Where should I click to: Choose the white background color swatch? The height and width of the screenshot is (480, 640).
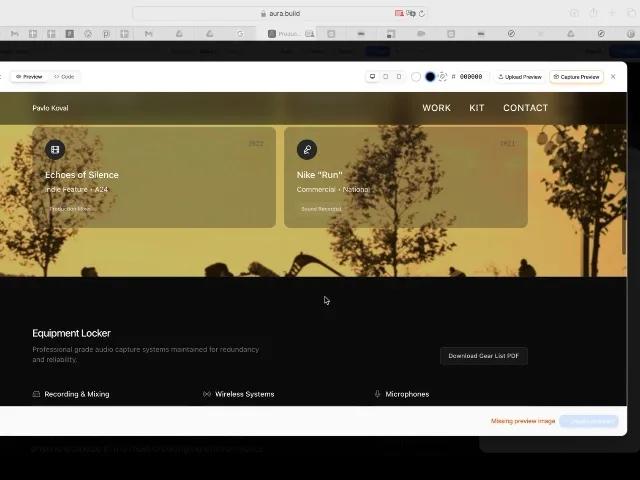[x=416, y=77]
